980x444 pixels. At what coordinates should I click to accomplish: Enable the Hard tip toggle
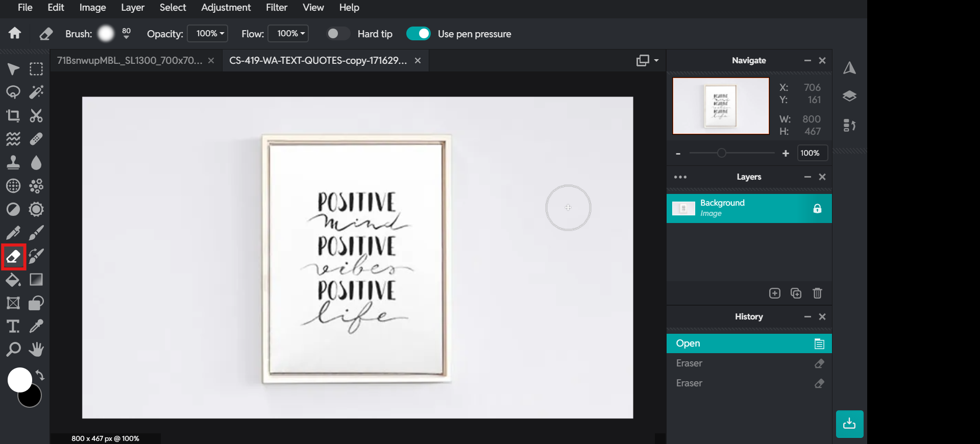click(x=338, y=34)
